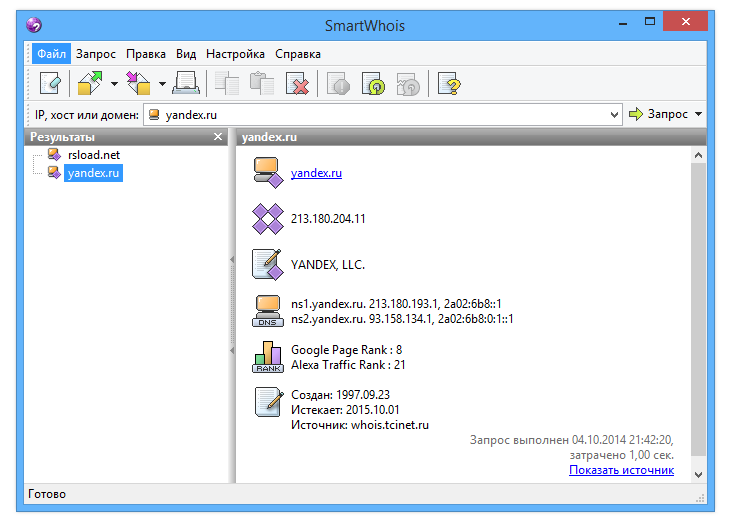Click the Готово status bar text
Viewport: 735px width, 527px height.
(47, 494)
